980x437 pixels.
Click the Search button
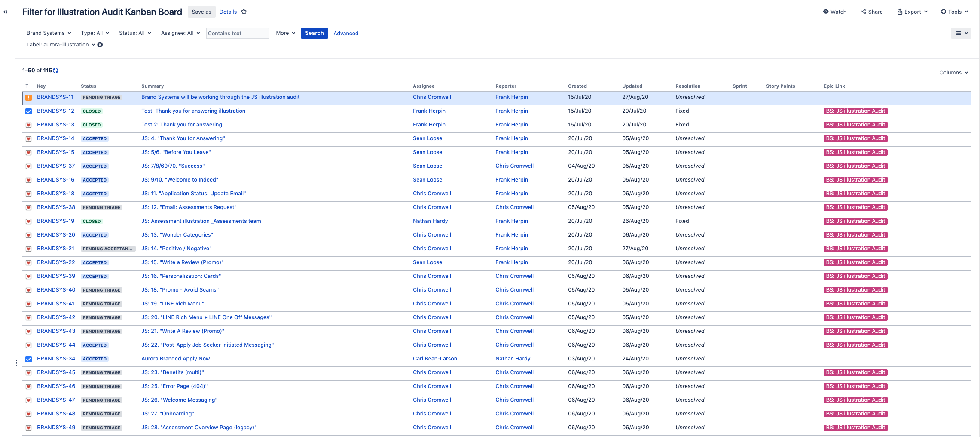[x=314, y=33]
